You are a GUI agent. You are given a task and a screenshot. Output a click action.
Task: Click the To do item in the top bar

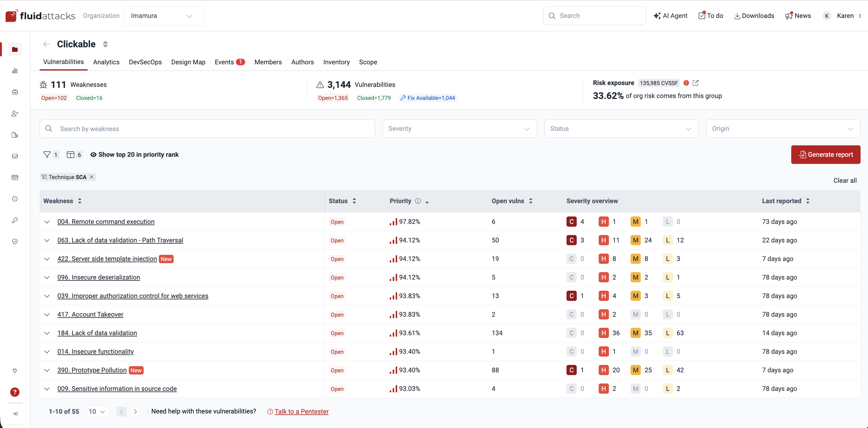click(x=711, y=15)
